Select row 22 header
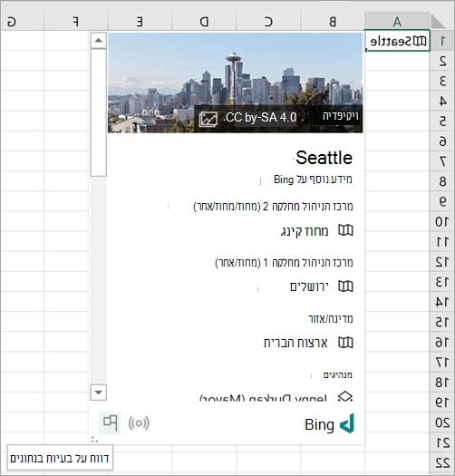The image size is (455, 476). [442, 462]
